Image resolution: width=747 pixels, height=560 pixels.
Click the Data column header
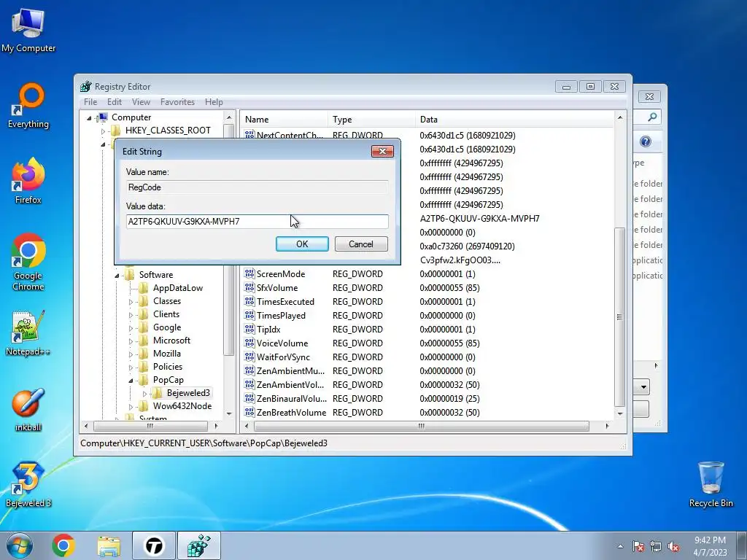pos(514,120)
